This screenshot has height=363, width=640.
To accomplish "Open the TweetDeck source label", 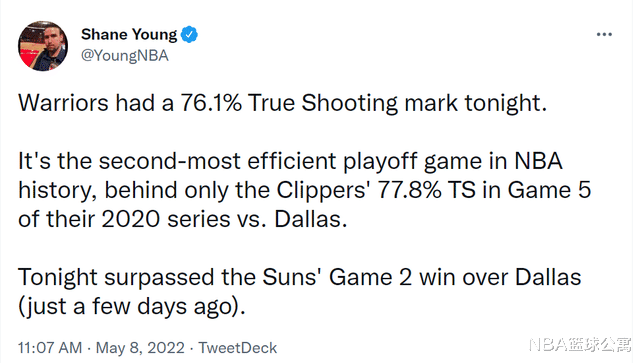I will (238, 348).
